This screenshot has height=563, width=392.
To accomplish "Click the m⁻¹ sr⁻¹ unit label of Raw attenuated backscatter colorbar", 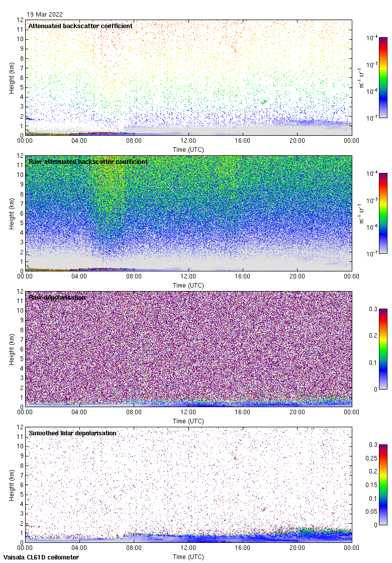I will [x=361, y=213].
